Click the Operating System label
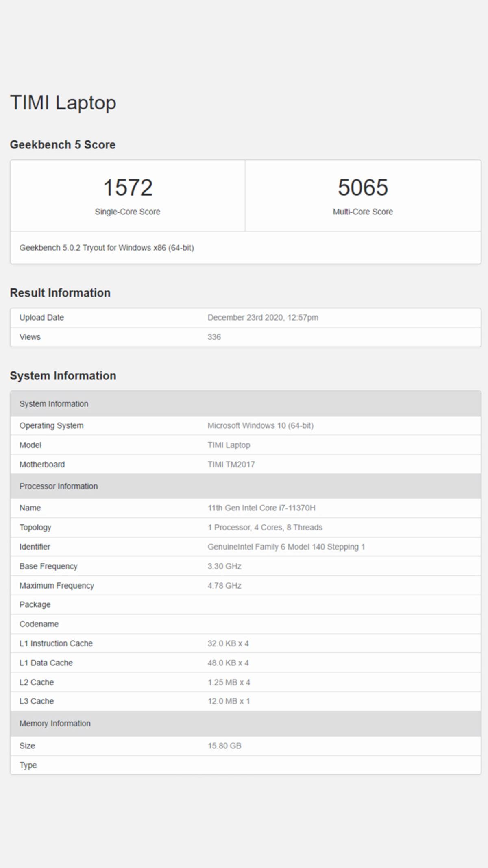 point(51,426)
